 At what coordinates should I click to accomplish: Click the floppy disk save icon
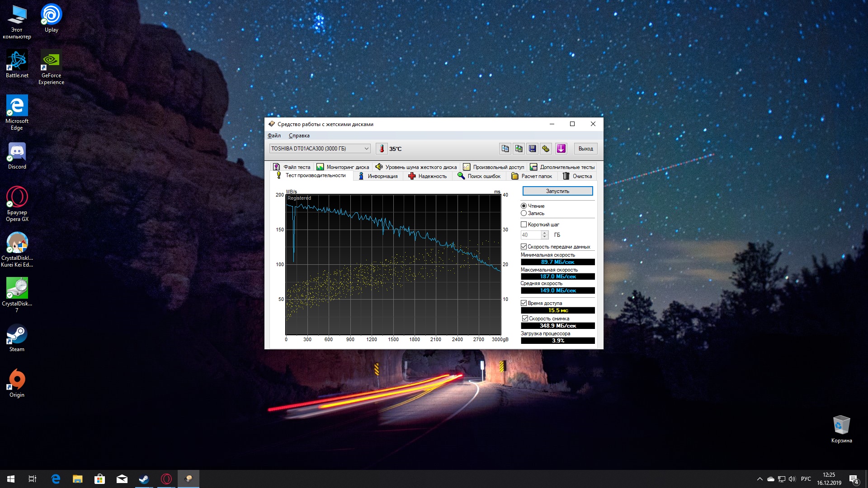tap(532, 149)
